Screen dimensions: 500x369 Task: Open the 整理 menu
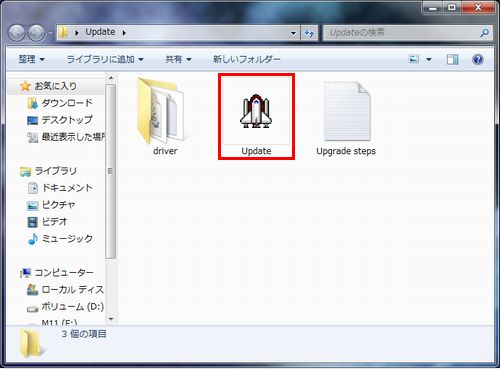(31, 59)
